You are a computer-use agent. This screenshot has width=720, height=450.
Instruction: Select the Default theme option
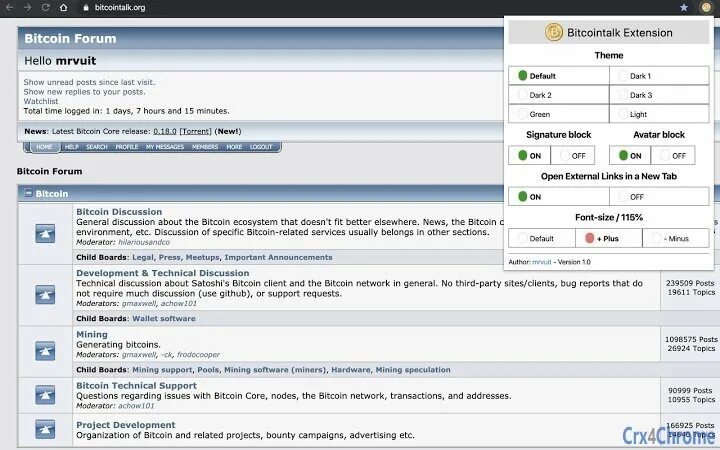(559, 76)
